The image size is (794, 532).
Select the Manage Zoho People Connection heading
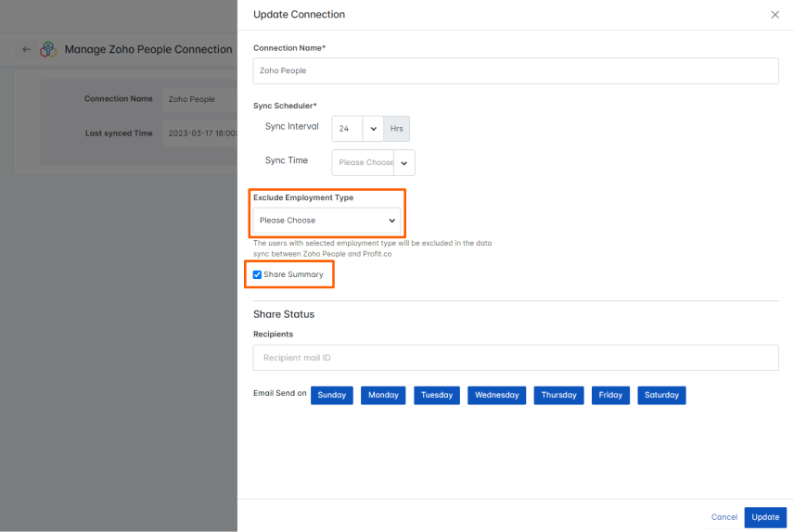tap(148, 49)
